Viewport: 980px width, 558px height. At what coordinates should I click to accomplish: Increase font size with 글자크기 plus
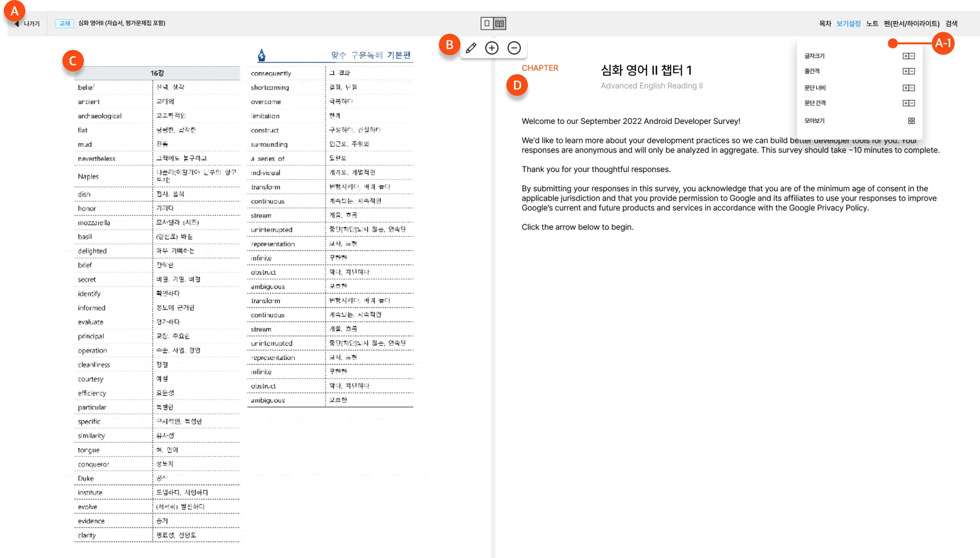tap(906, 56)
